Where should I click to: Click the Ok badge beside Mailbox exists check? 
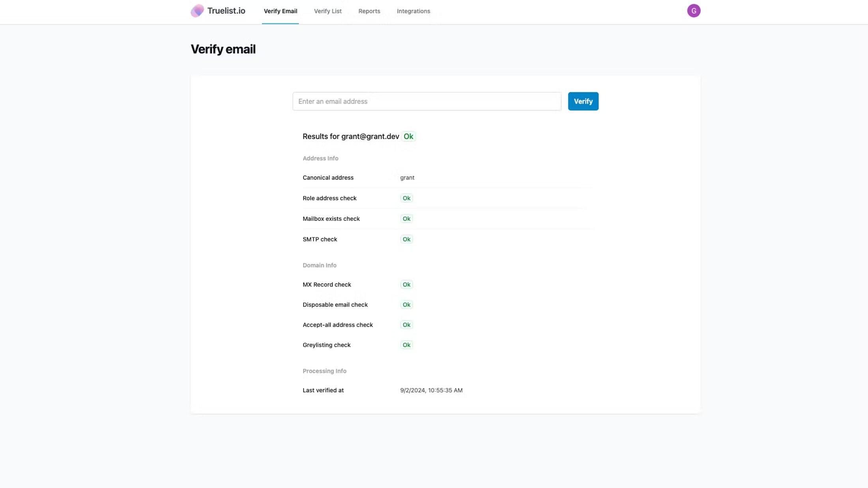tap(406, 219)
